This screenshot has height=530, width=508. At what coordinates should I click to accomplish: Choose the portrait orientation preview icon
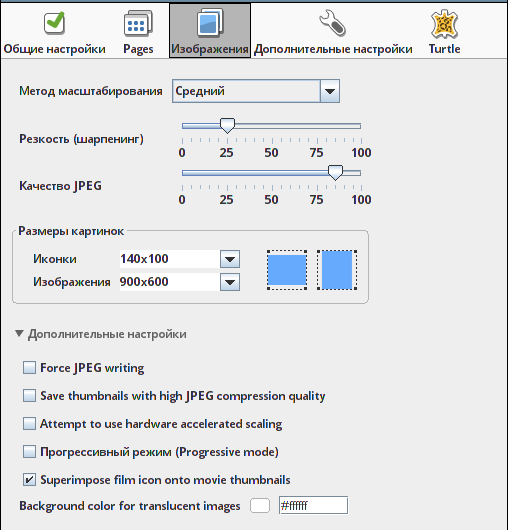click(x=337, y=270)
